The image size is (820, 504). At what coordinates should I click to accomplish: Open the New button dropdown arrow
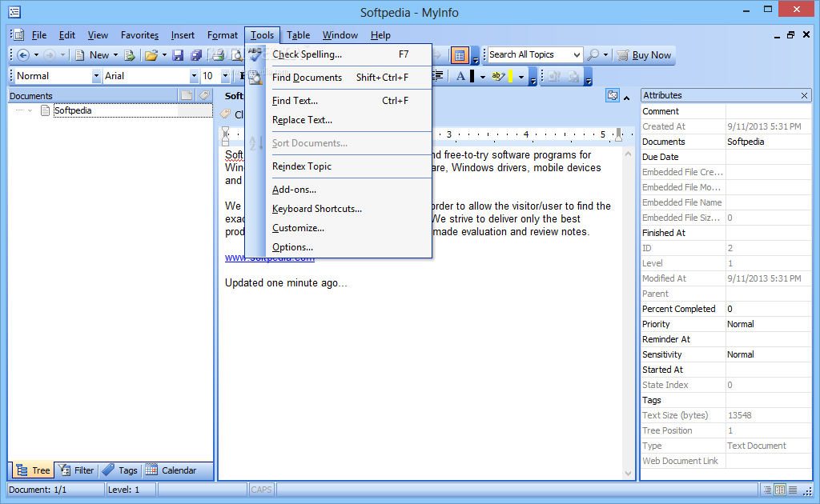(x=115, y=55)
